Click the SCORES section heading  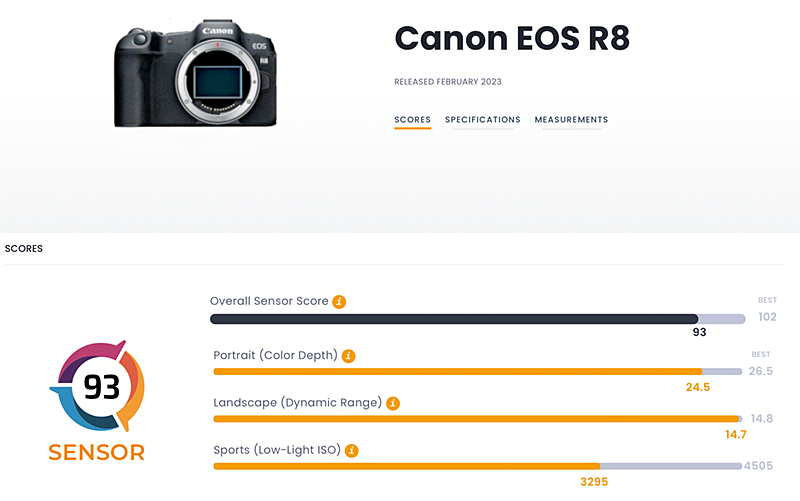pos(24,248)
